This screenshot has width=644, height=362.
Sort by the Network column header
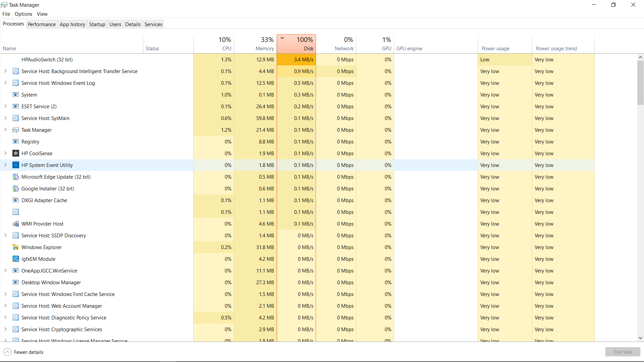pos(336,44)
